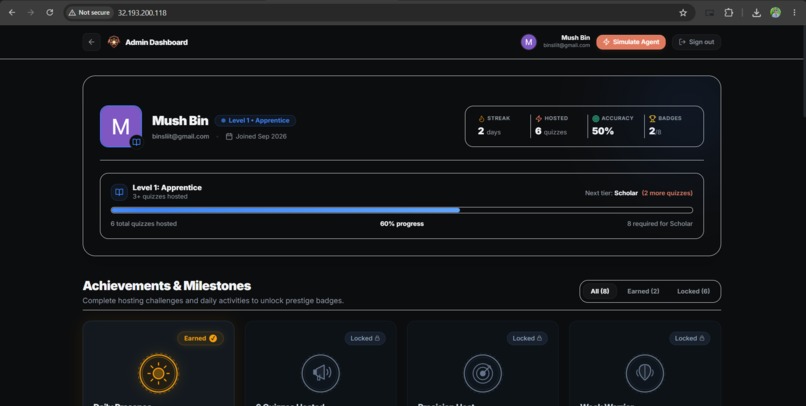Click the level progress bar
This screenshot has height=406, width=806.
click(x=401, y=210)
